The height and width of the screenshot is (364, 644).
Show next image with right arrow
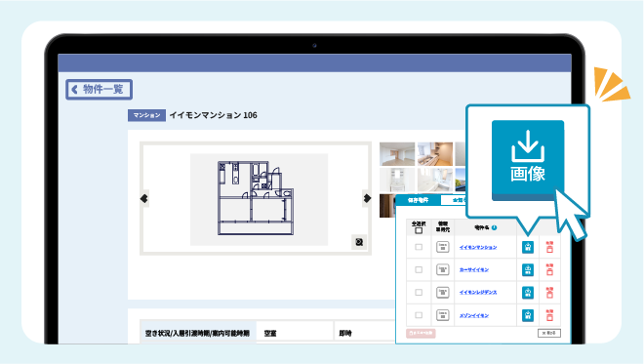(367, 198)
